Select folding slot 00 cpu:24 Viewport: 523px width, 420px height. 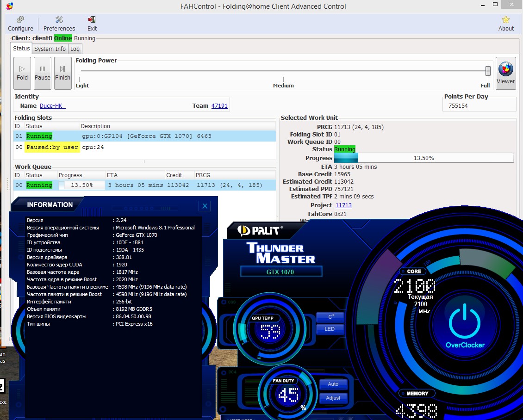pyautogui.click(x=144, y=147)
